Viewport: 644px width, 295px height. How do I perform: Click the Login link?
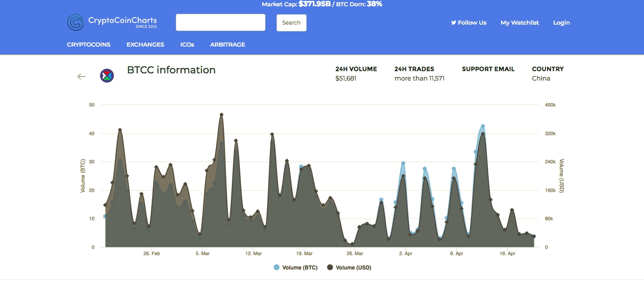coord(561,23)
